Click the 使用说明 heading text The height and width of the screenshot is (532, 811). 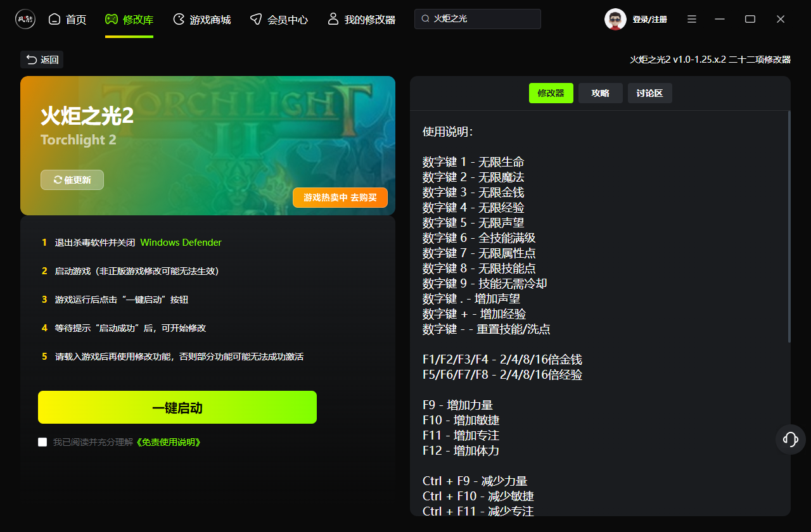click(x=448, y=132)
